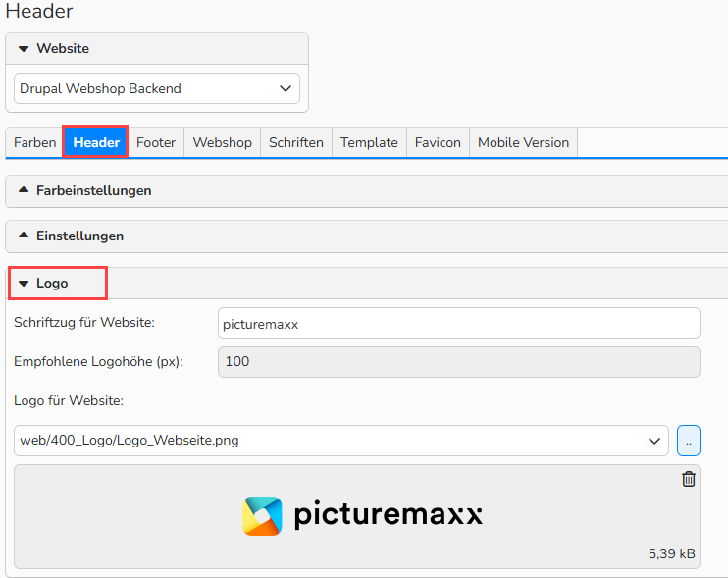Click the browse button with two dots
Viewport: 728px width, 578px height.
(689, 441)
